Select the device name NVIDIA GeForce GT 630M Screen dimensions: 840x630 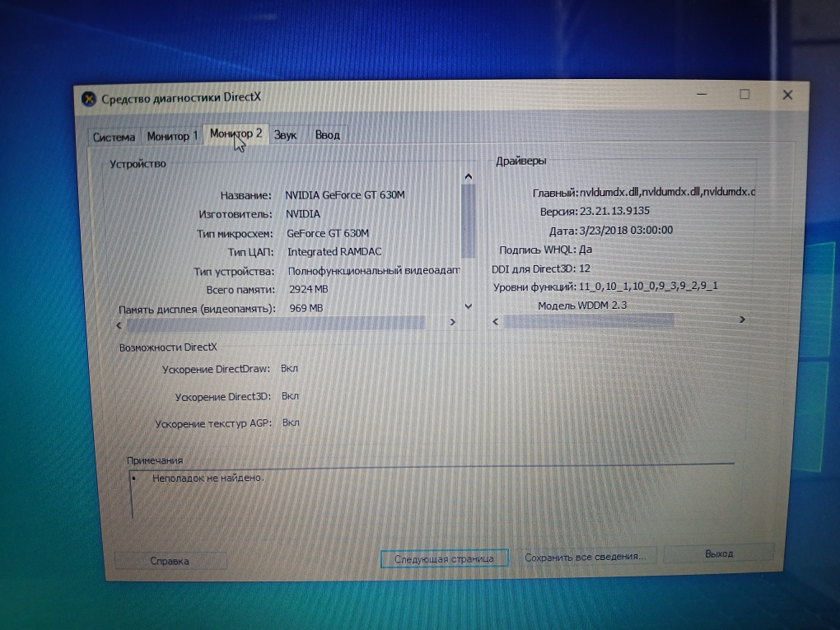[x=345, y=195]
